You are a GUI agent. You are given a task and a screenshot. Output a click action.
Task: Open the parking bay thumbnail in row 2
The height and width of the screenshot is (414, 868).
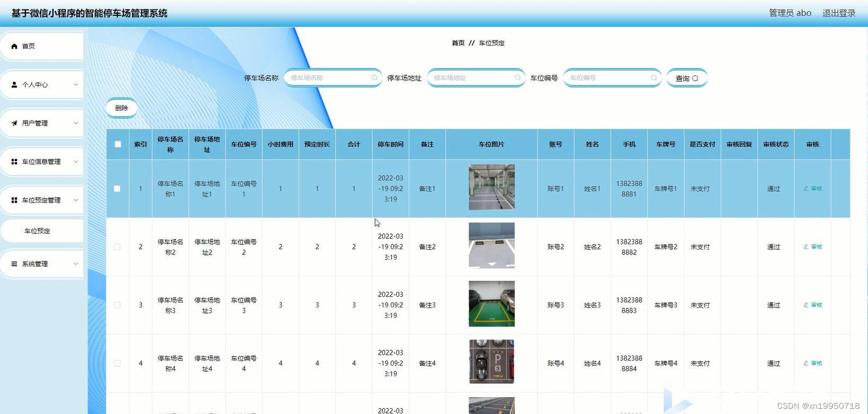[491, 245]
